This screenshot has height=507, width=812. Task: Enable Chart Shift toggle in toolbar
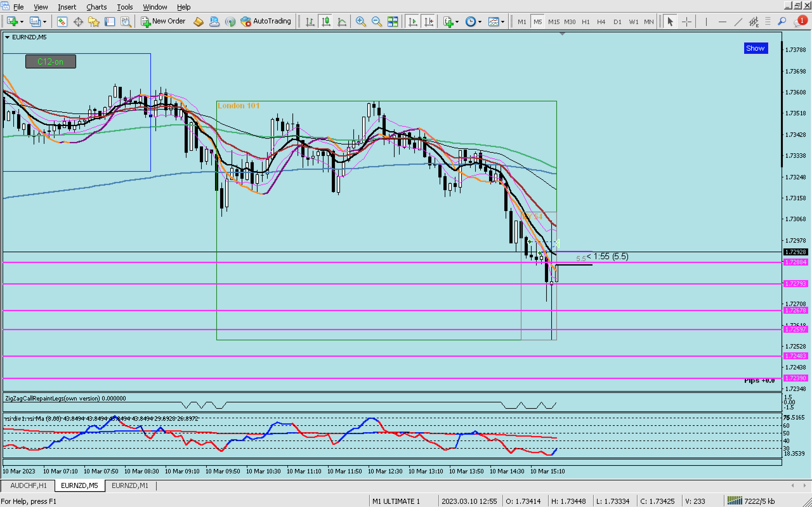click(429, 22)
